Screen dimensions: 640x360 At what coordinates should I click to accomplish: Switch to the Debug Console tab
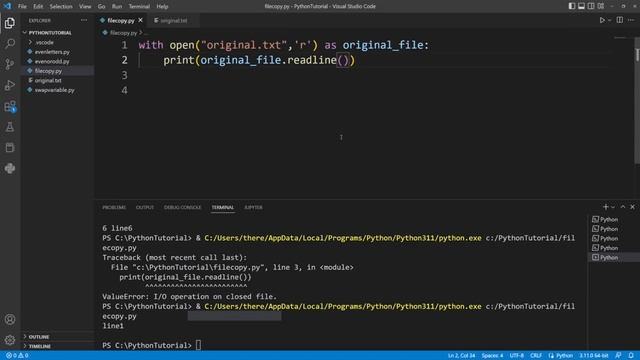182,207
